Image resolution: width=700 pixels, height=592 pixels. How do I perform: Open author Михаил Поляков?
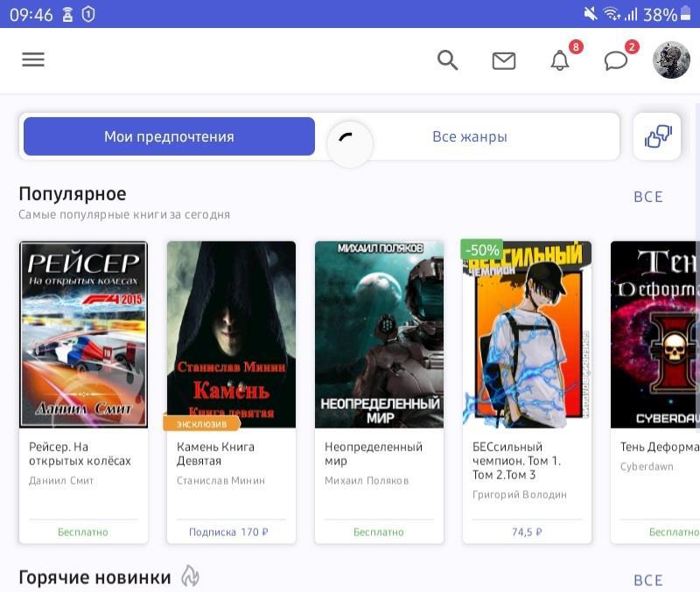[x=367, y=481]
